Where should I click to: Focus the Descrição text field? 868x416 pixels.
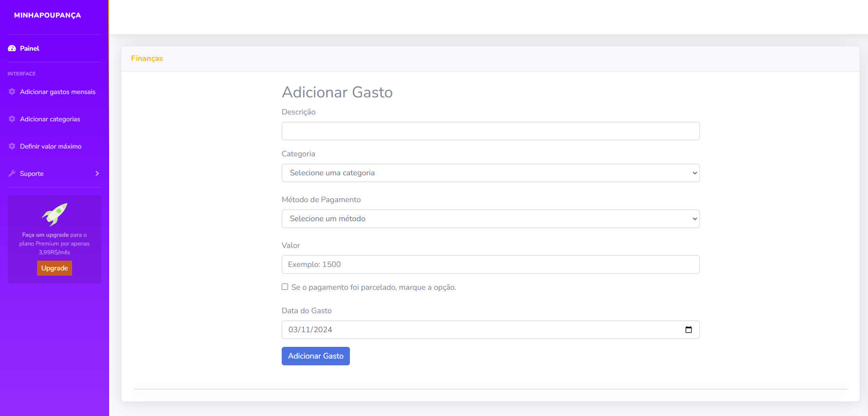[x=490, y=131]
